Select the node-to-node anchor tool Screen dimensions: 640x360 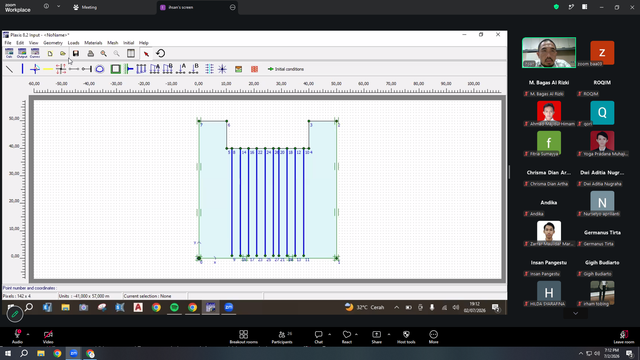coord(74,69)
